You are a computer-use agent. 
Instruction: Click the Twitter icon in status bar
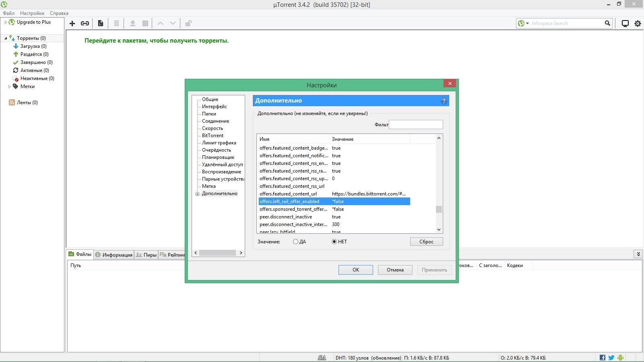611,358
